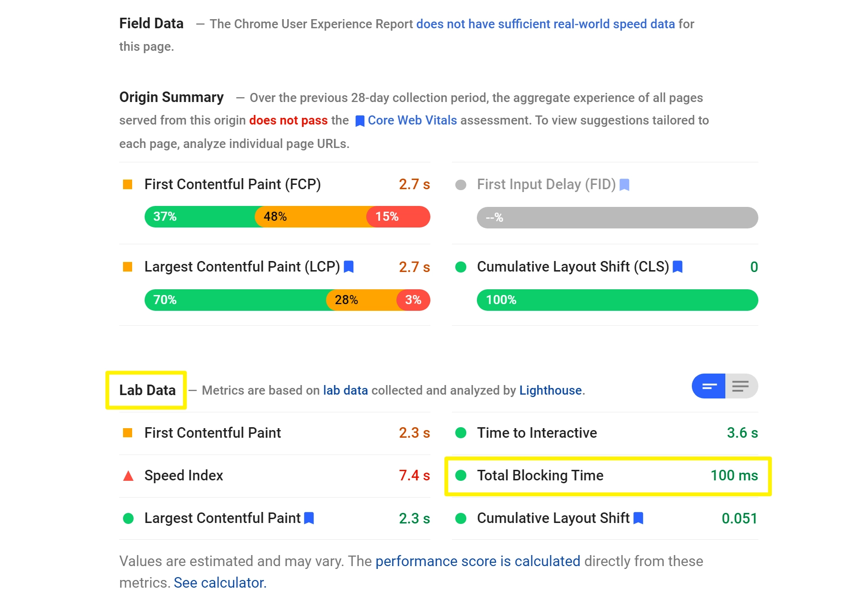Image resolution: width=868 pixels, height=602 pixels.
Task: Click the bookmark icon next to LCP heading
Action: tap(349, 267)
